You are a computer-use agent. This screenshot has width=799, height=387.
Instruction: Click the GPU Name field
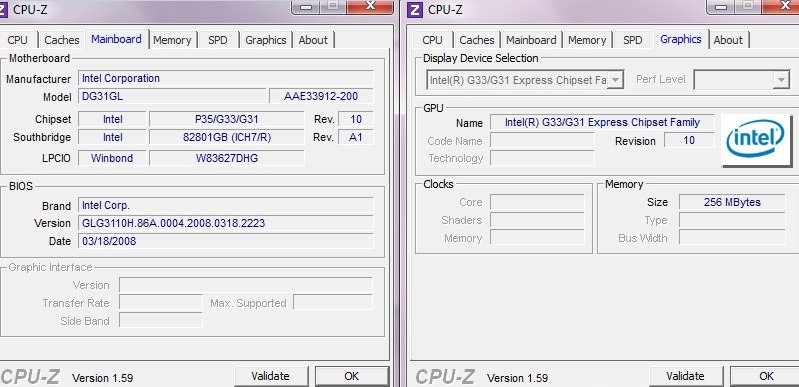(602, 122)
